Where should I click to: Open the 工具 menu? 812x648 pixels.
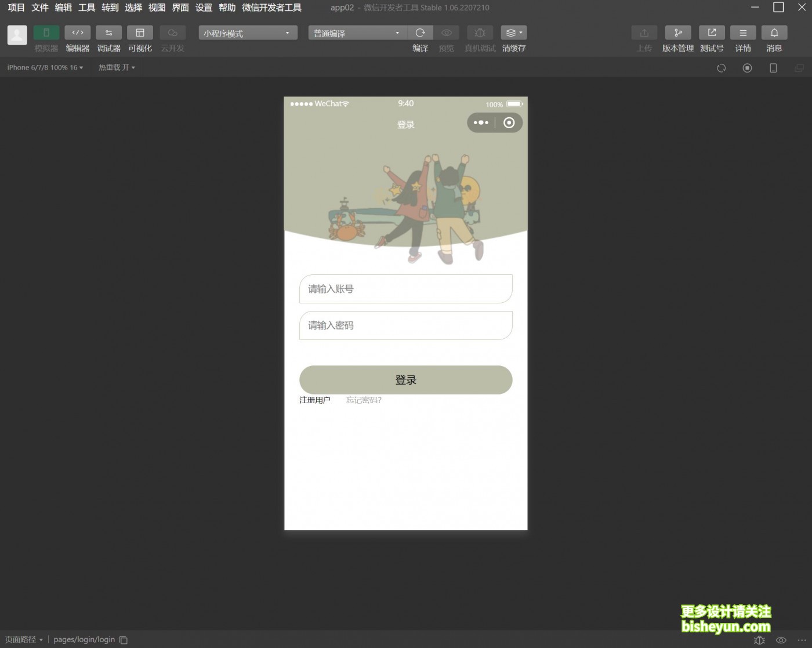click(87, 8)
